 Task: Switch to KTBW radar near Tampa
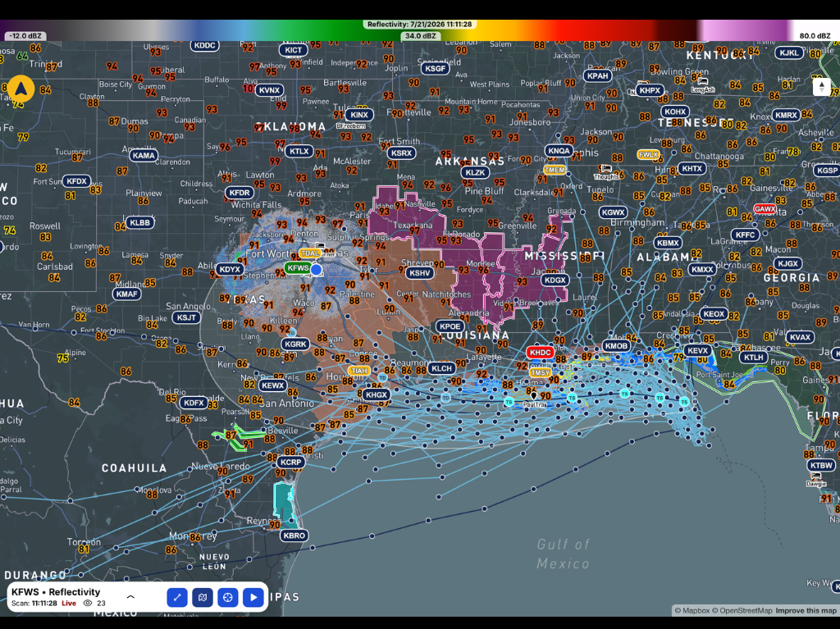tap(821, 465)
